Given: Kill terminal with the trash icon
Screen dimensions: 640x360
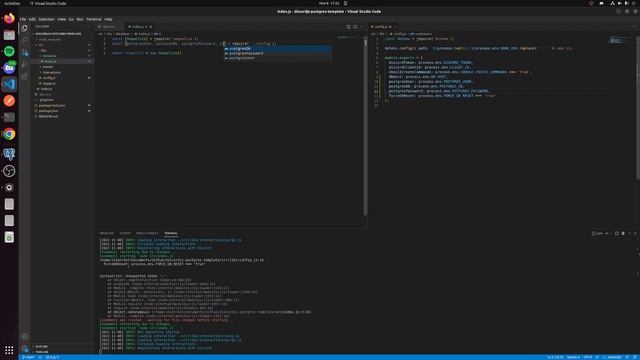Looking at the screenshot, I should (x=623, y=233).
